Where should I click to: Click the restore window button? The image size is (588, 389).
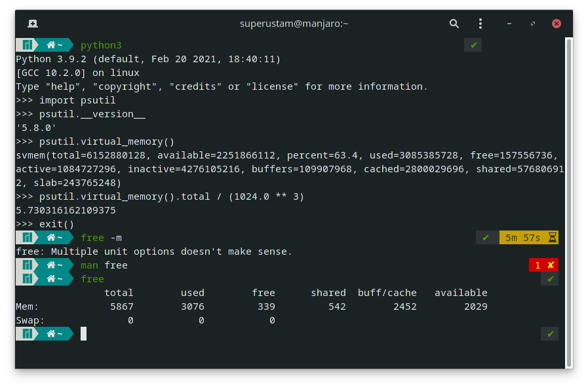pyautogui.click(x=532, y=23)
